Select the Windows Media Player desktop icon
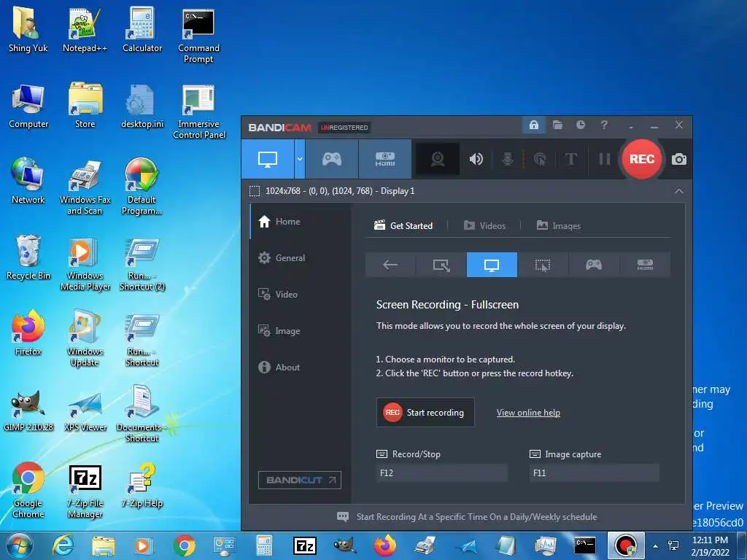747x560 pixels. point(85,263)
